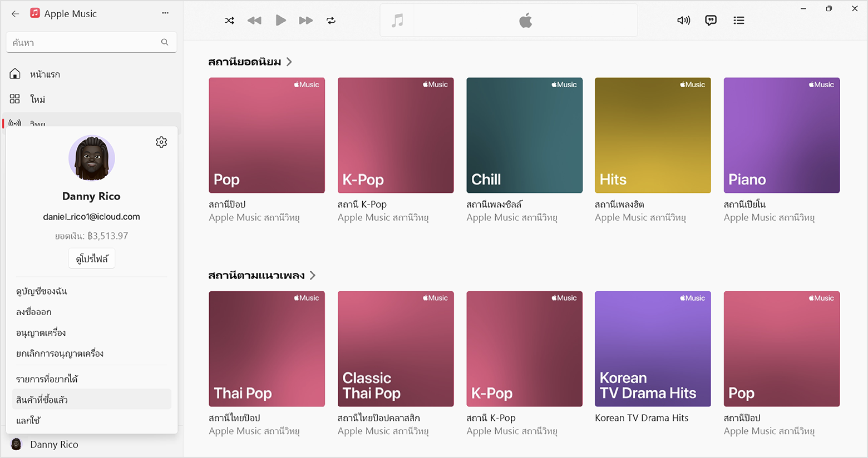Open the Hits station tile
Viewport: 868px width, 458px height.
(653, 136)
